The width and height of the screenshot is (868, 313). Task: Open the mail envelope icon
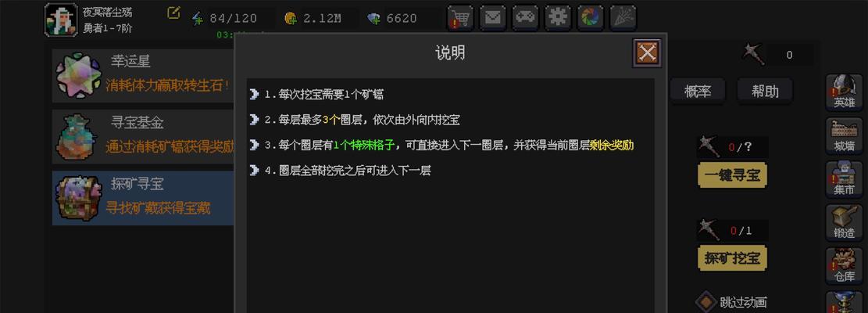tap(493, 18)
